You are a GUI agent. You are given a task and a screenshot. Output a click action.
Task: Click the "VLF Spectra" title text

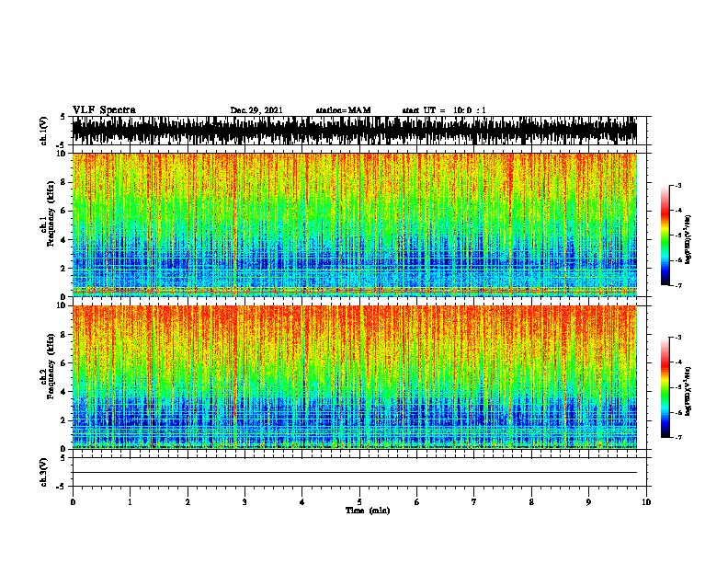(x=104, y=109)
